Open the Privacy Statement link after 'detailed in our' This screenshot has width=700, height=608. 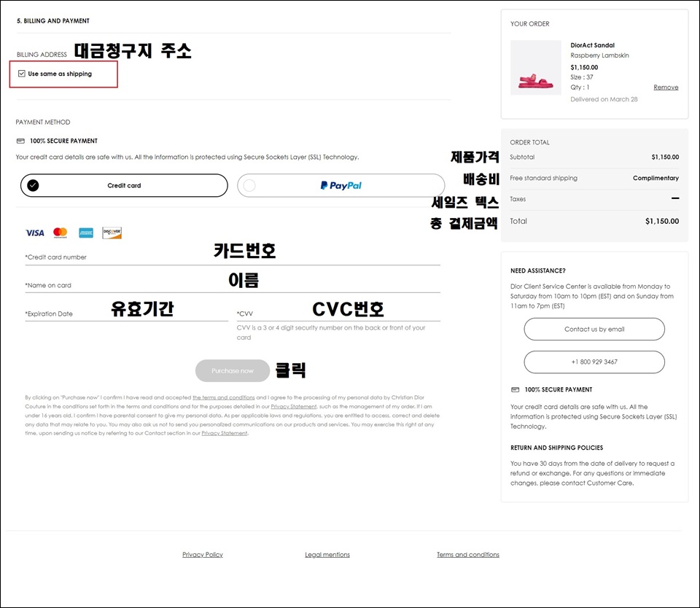coord(294,406)
